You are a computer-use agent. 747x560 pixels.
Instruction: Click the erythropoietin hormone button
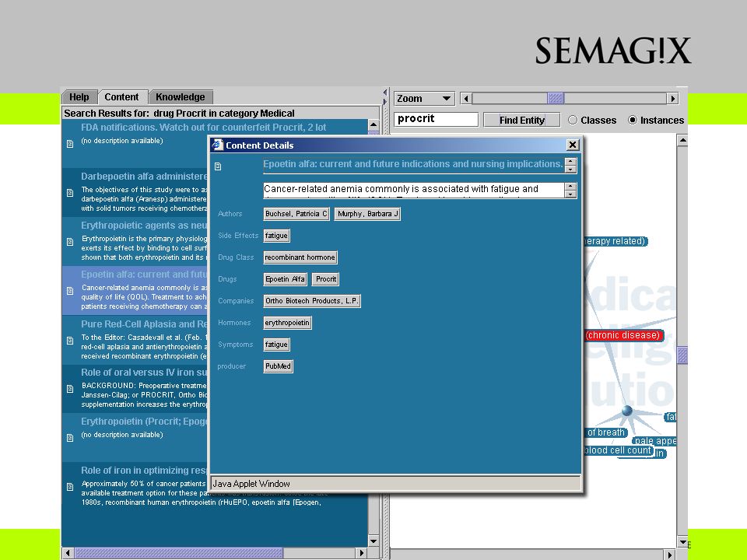point(287,323)
